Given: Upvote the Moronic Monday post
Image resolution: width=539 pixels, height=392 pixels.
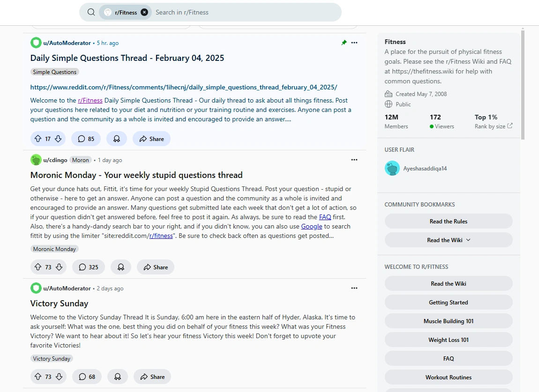Looking at the screenshot, I should point(38,267).
